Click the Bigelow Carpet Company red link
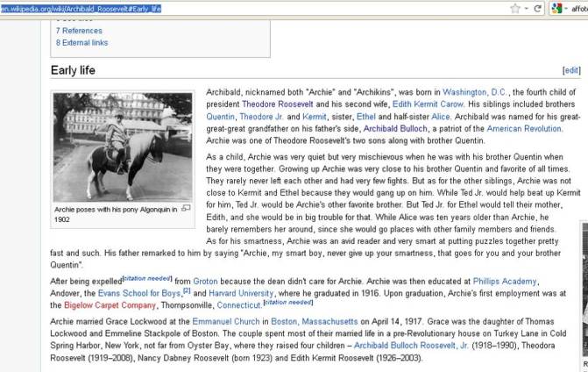The height and width of the screenshot is (372, 588). (103, 305)
